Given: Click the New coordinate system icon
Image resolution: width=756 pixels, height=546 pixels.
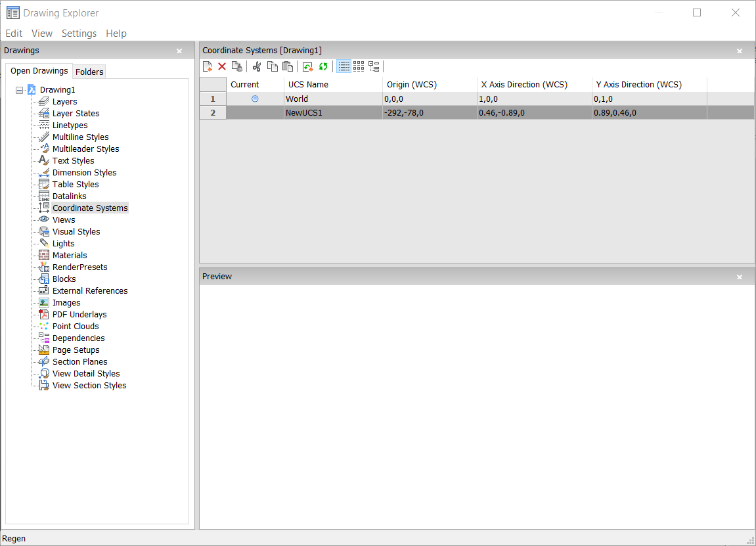Looking at the screenshot, I should coord(208,66).
